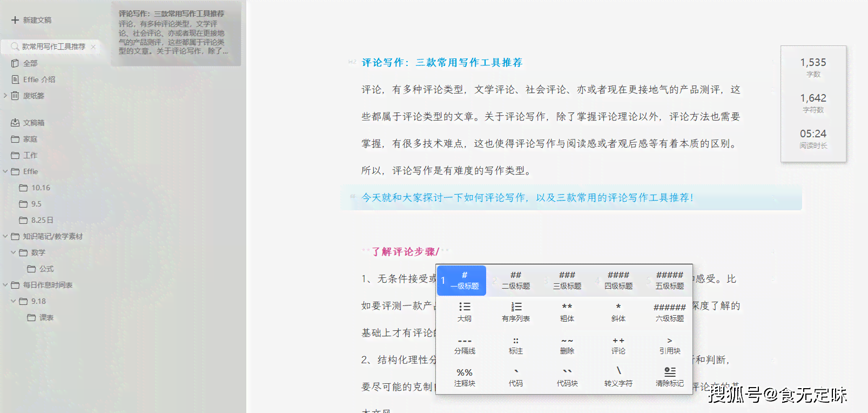
Task: Expand the 废纸篓 trash chevron
Action: click(5, 96)
